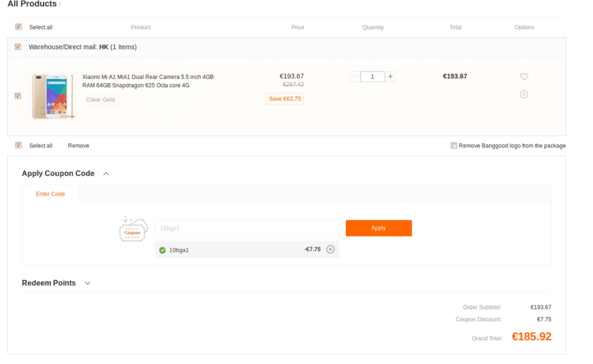The height and width of the screenshot is (364, 593).
Task: Collapse the Apply Coupon Code section
Action: [106, 174]
